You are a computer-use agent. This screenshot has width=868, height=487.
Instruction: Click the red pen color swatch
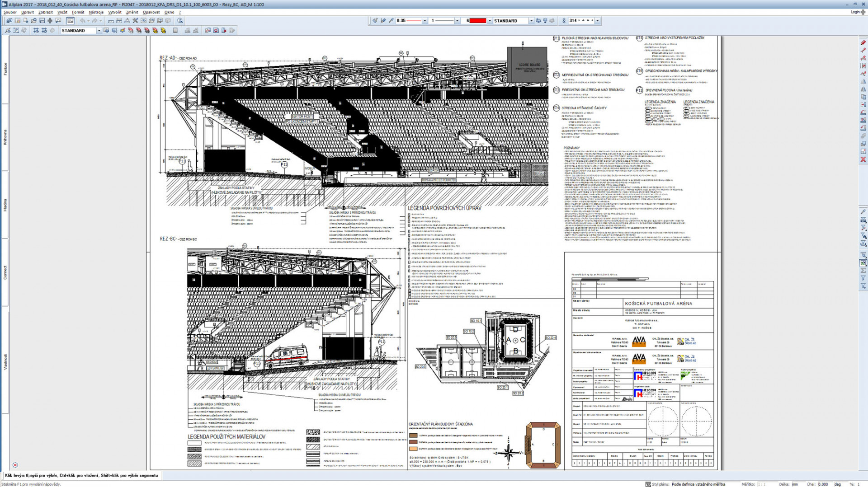point(477,21)
